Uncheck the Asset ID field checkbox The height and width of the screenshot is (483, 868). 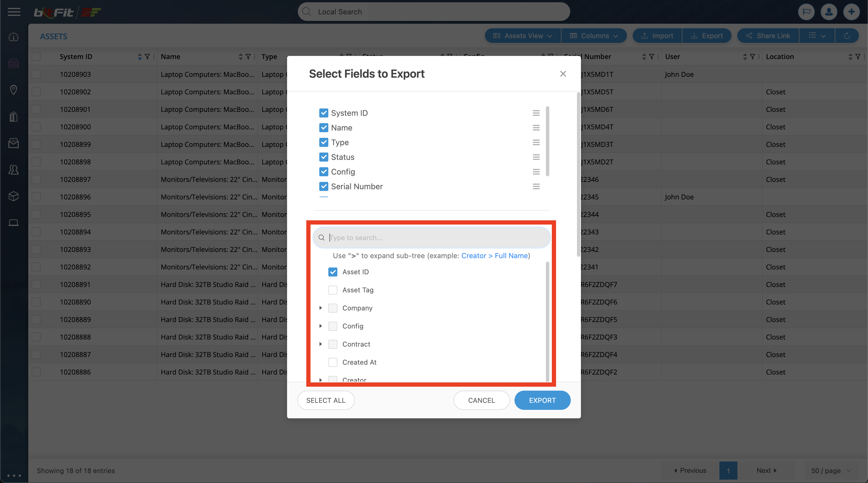click(333, 272)
